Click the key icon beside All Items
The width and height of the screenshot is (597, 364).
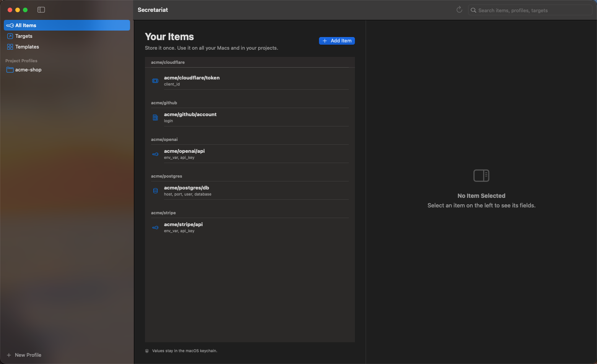point(10,26)
